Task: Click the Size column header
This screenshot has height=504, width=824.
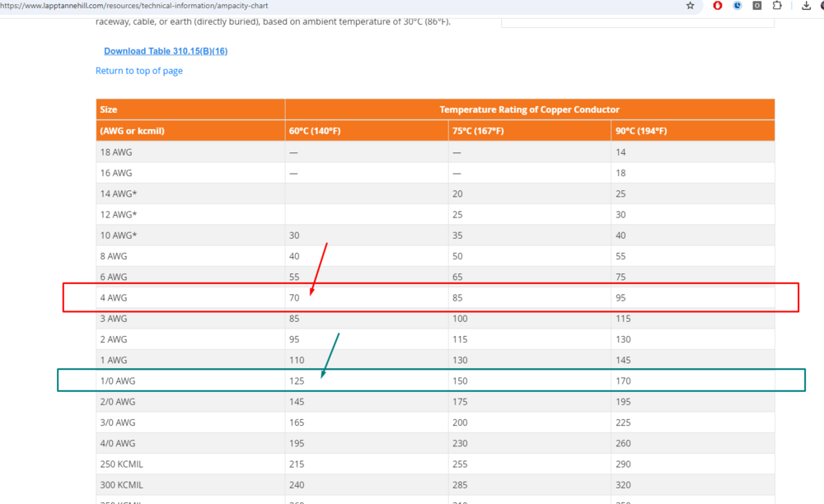Action: coord(109,110)
